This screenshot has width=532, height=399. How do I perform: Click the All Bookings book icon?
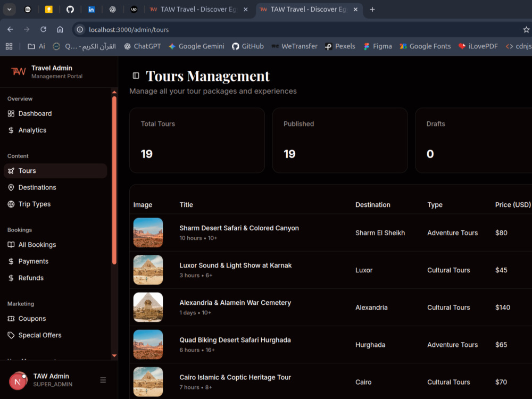click(x=11, y=245)
